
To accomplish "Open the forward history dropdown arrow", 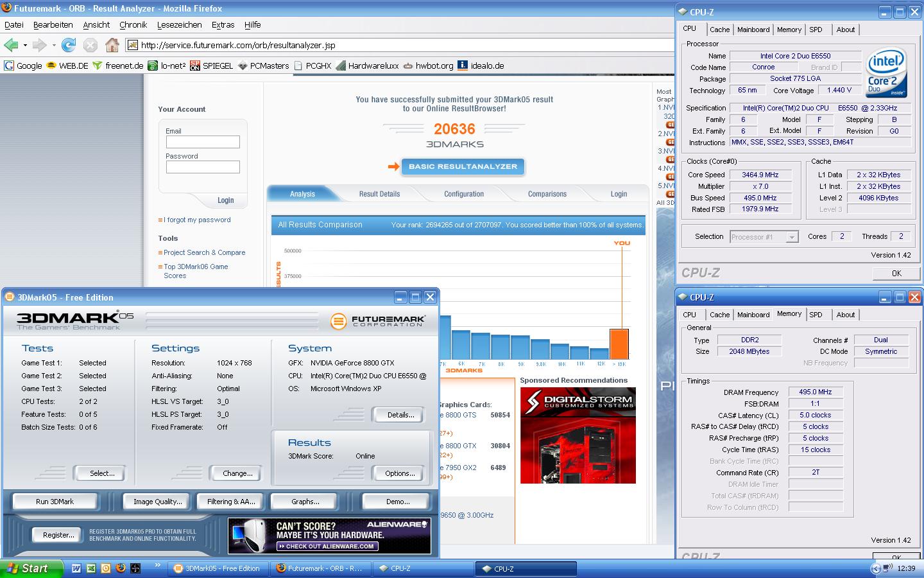I will [x=54, y=46].
